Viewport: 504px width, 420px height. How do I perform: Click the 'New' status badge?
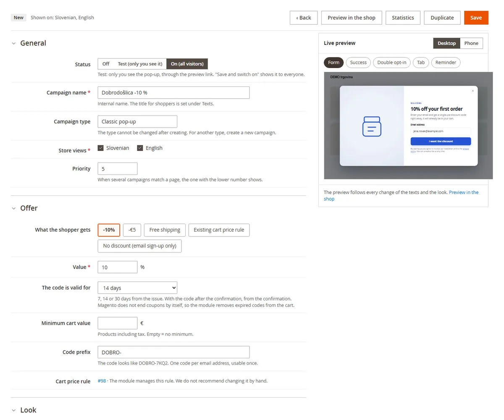pyautogui.click(x=18, y=18)
